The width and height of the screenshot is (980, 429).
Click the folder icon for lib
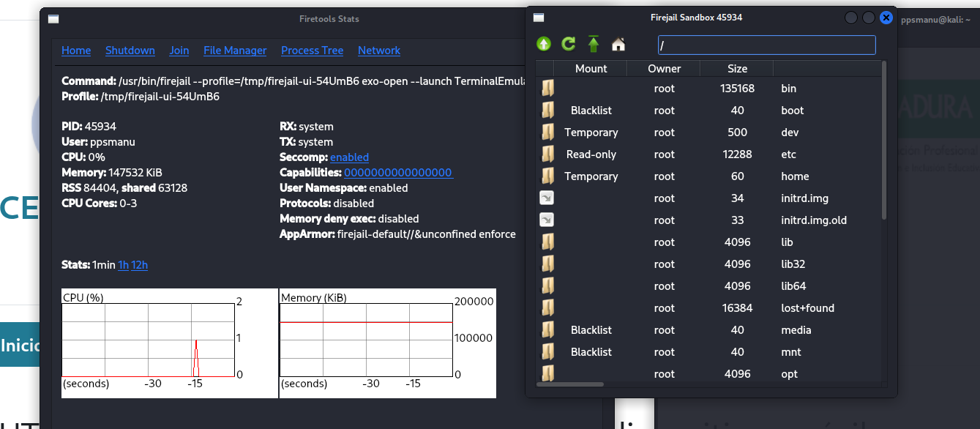point(547,242)
